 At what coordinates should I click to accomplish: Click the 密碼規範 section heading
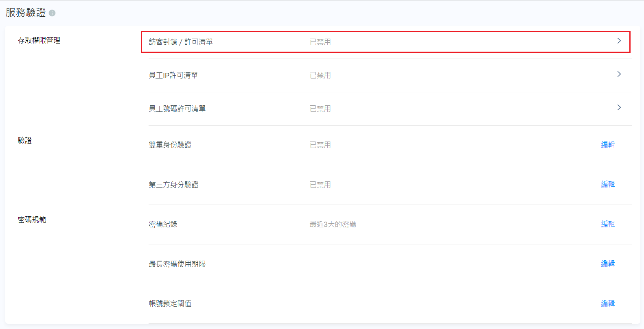pos(32,220)
